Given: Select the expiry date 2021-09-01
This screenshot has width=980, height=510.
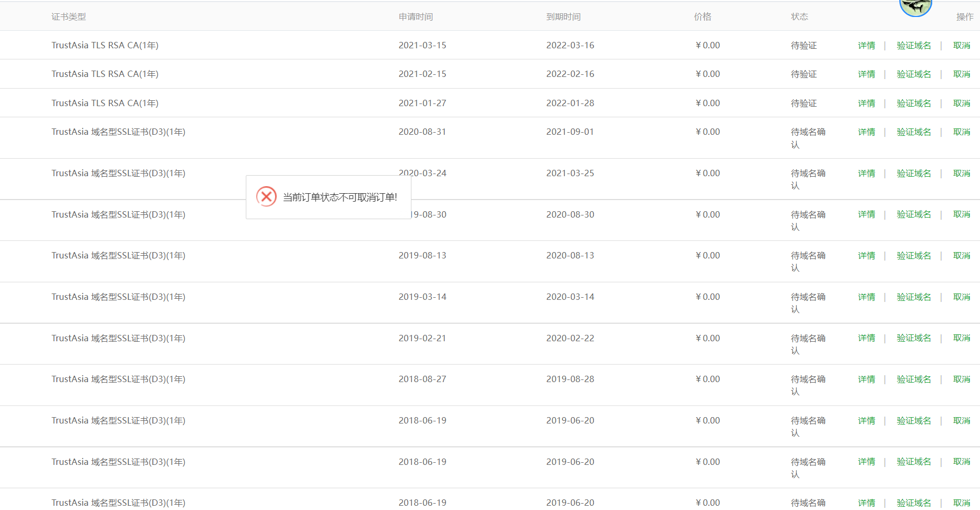Looking at the screenshot, I should point(570,132).
